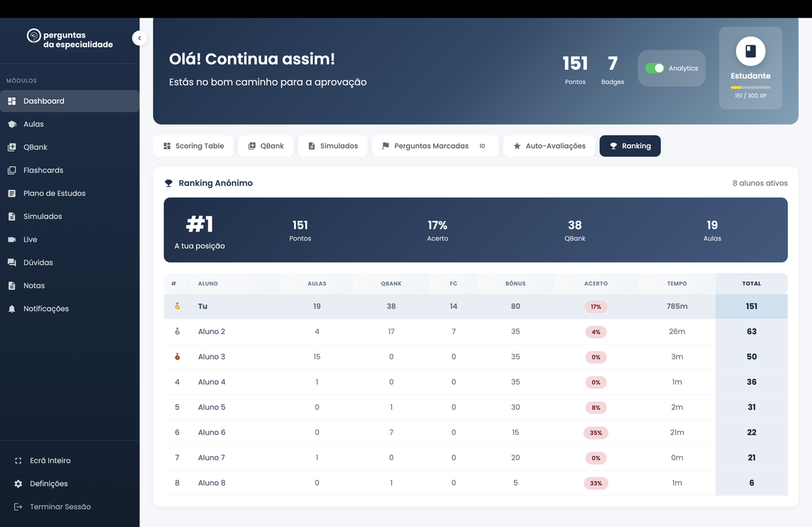Image resolution: width=812 pixels, height=527 pixels.
Task: Select the Auto-Avaliações tab
Action: coord(549,146)
